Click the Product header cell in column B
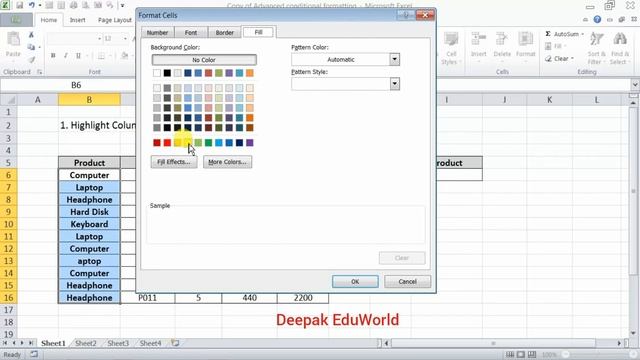Image resolution: width=640 pixels, height=360 pixels. (89, 163)
